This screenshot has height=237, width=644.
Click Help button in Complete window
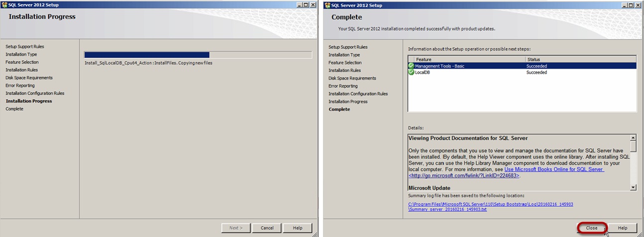click(623, 228)
